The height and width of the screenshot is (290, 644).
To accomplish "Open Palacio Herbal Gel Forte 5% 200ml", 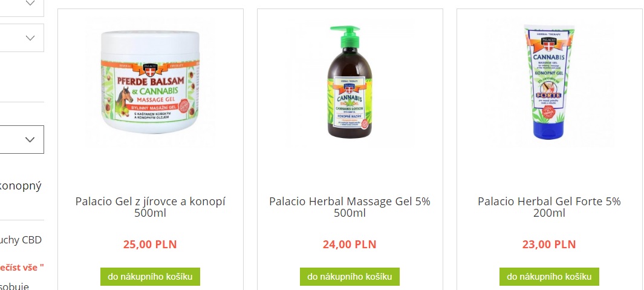I will click(549, 207).
